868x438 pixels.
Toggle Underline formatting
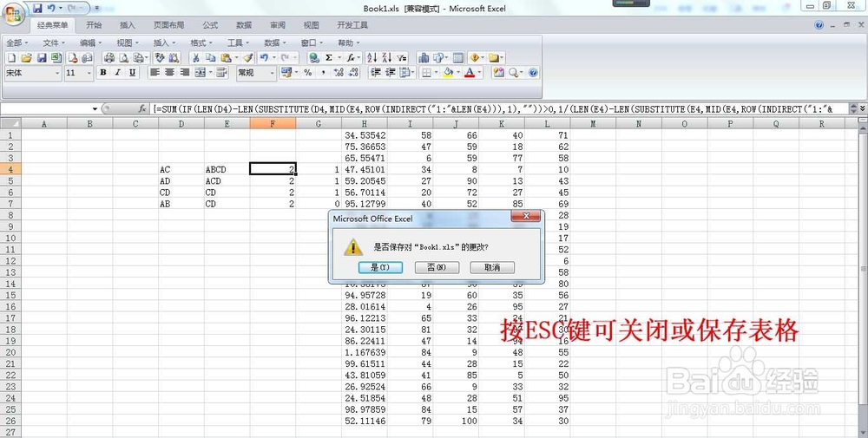pyautogui.click(x=132, y=73)
